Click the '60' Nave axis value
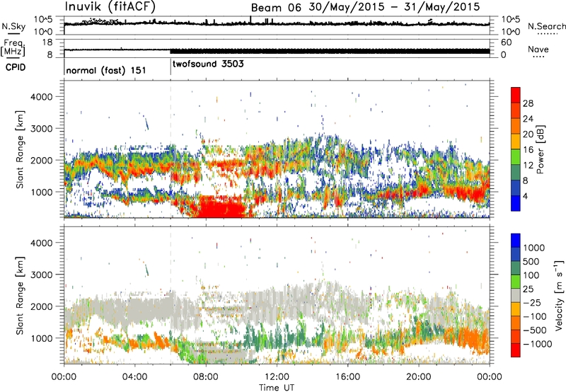566x392 pixels. coord(506,42)
